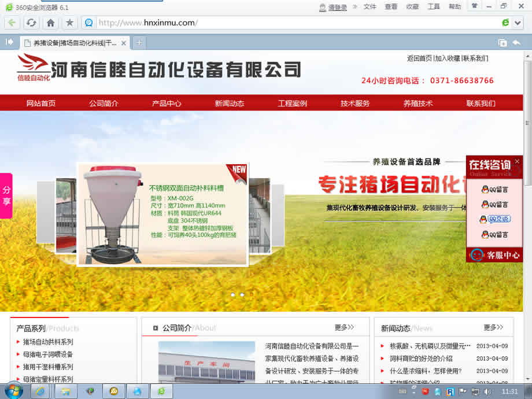Open the Windows Start menu
The image size is (532, 399).
click(x=13, y=391)
